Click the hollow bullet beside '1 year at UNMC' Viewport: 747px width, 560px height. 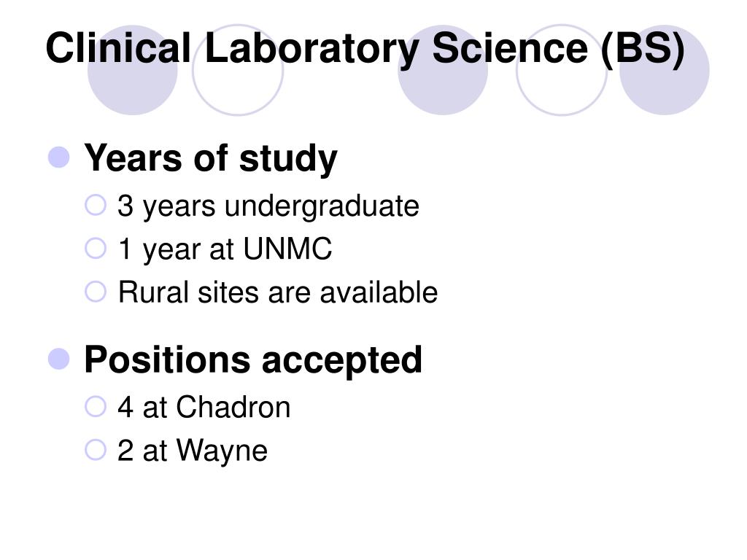pos(96,248)
